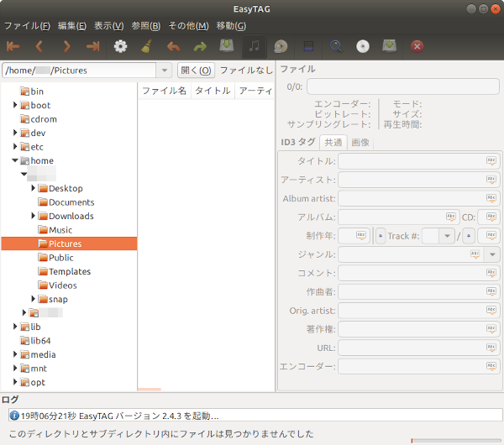Jump to last file arrow icon
The width and height of the screenshot is (504, 445).
[93, 46]
